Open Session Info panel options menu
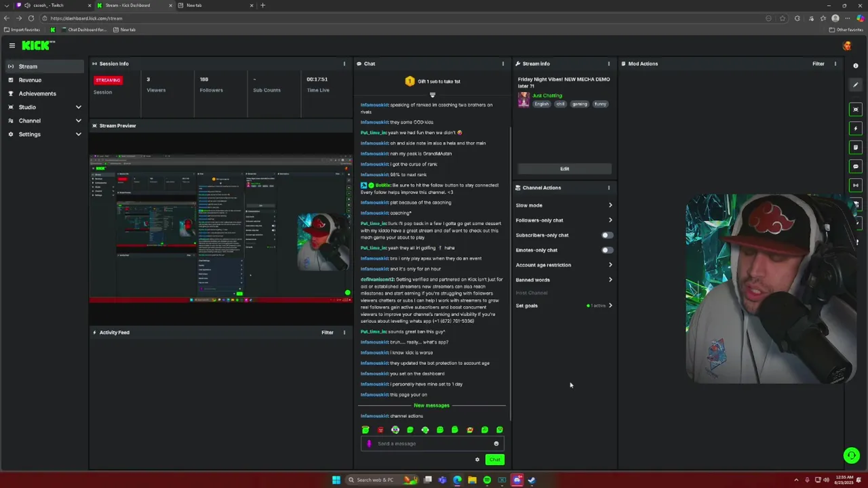The image size is (868, 488). (344, 64)
